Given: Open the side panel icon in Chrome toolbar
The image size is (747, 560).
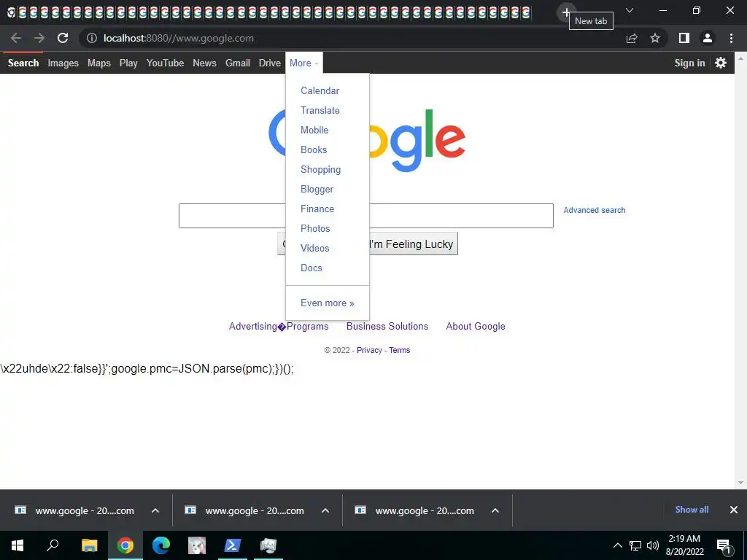Looking at the screenshot, I should (x=684, y=38).
